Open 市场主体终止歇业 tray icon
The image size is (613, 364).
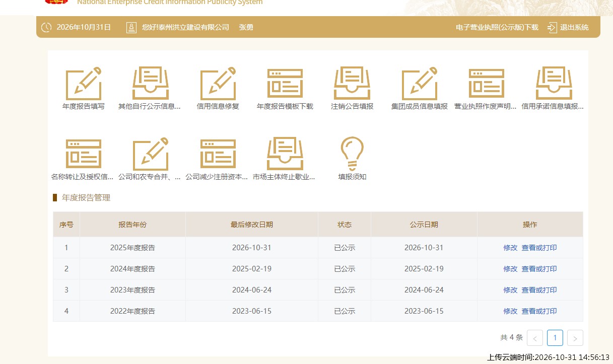pos(285,154)
